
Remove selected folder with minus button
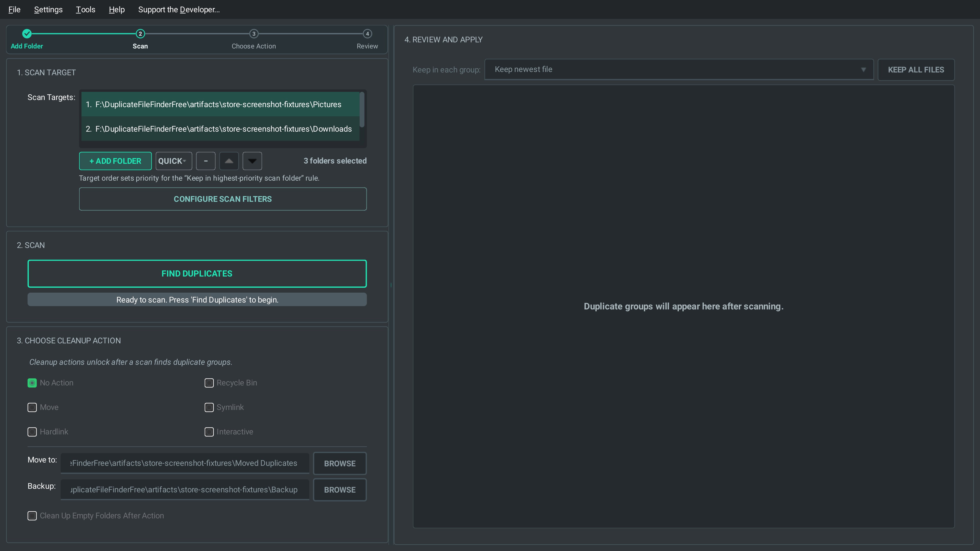pos(206,161)
